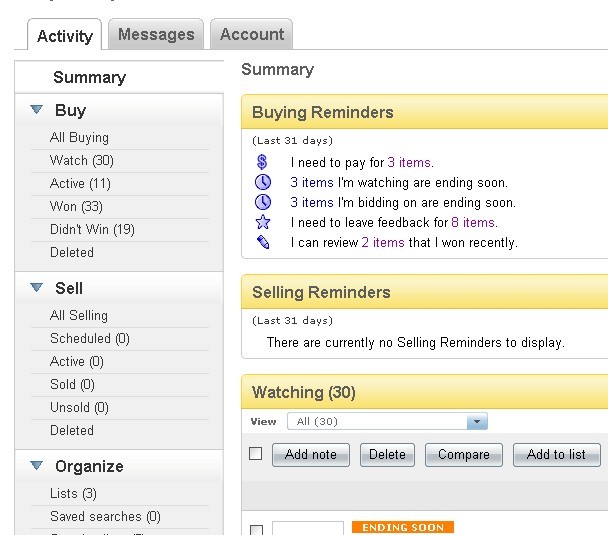Screen dimensions: 608x535
Task: Tick the select-all checkbox beside Add note
Action: (x=256, y=454)
